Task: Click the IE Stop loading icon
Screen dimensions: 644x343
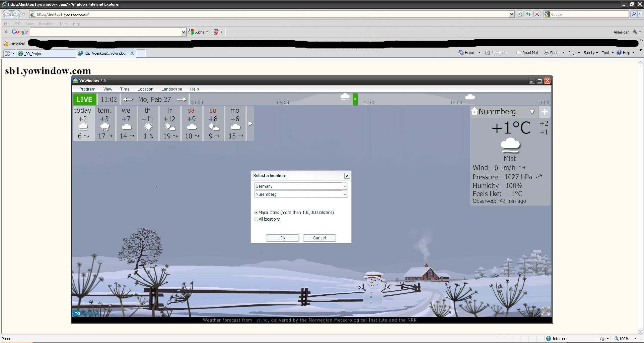Action: point(537,14)
